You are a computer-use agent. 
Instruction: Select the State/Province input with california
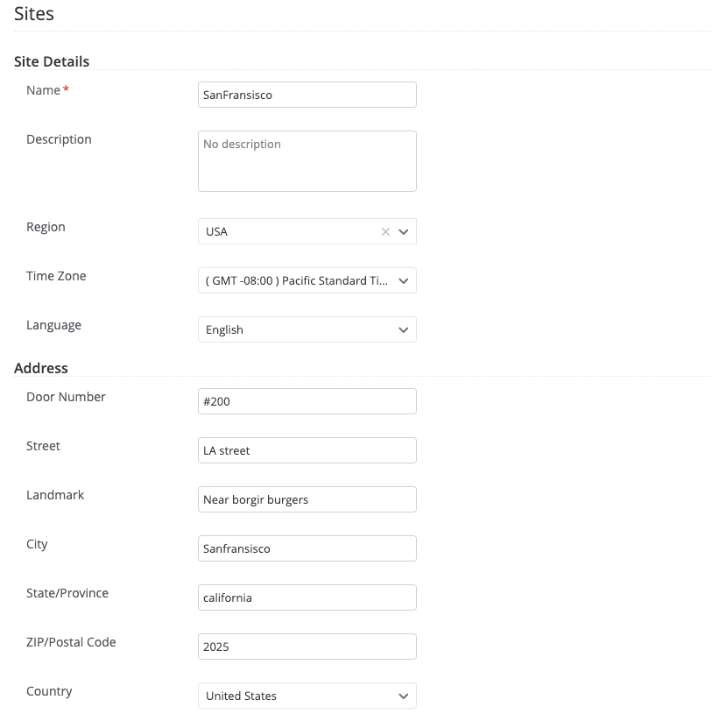click(307, 597)
